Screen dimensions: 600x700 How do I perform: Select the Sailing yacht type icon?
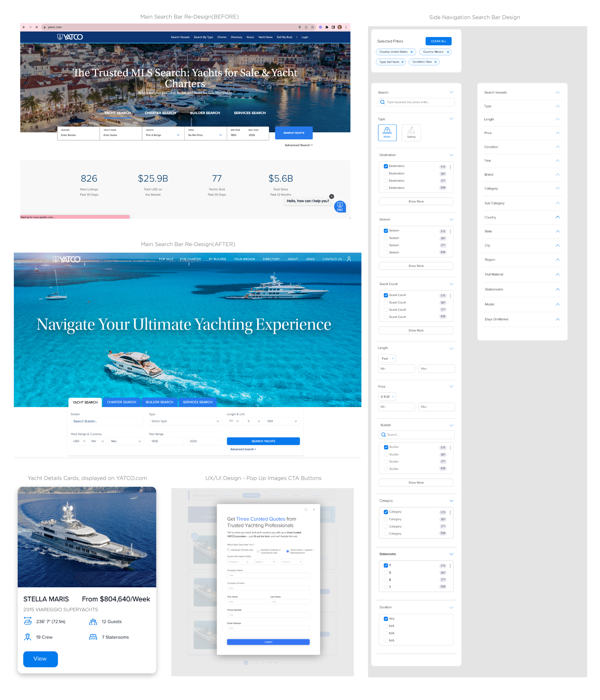point(411,132)
